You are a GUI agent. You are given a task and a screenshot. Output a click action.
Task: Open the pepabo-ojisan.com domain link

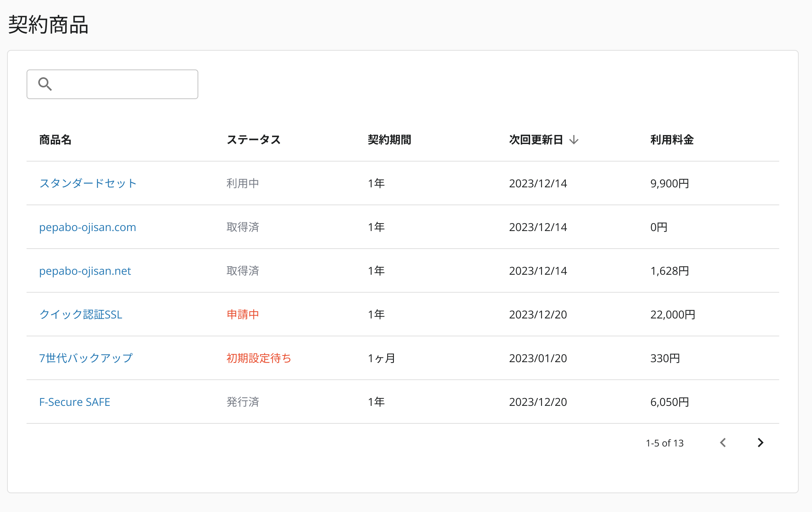(87, 227)
